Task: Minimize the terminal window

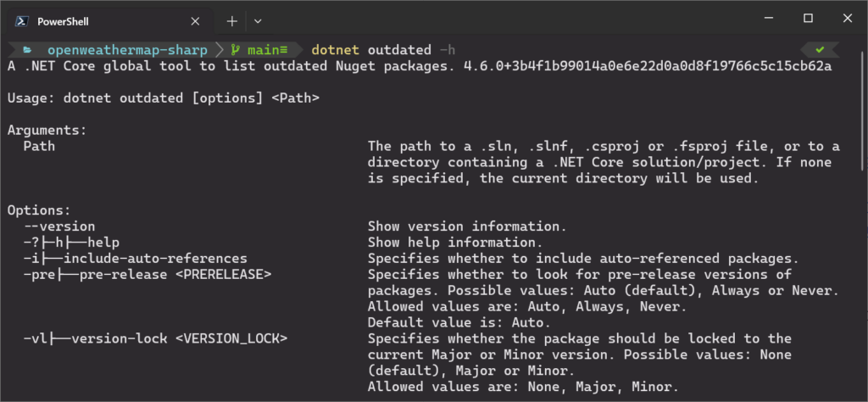Action: click(x=770, y=19)
